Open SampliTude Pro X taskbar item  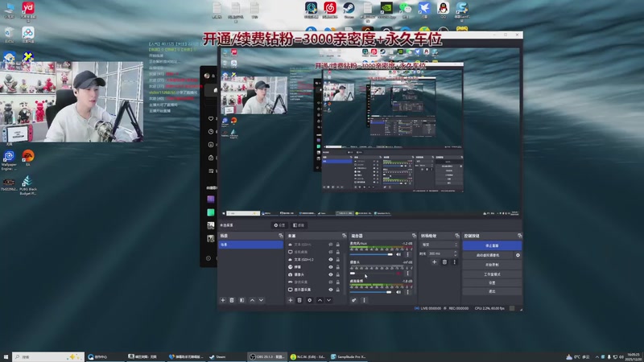(x=349, y=357)
